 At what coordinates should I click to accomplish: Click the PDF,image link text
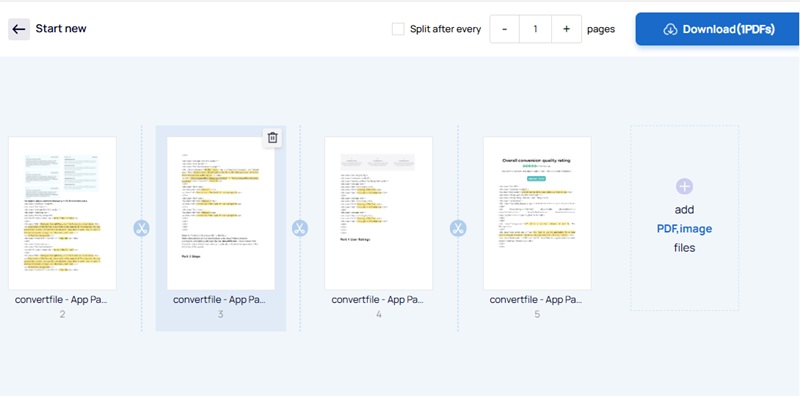[x=684, y=229]
